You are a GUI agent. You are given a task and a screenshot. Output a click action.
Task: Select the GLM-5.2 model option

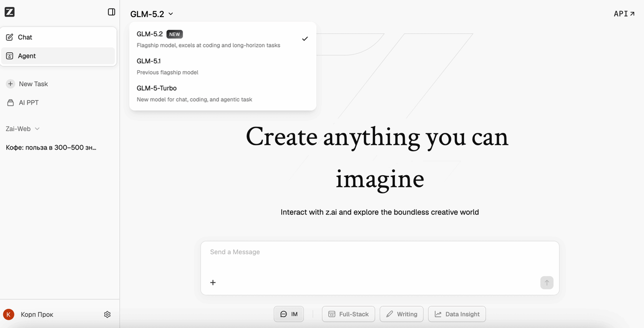pos(223,39)
